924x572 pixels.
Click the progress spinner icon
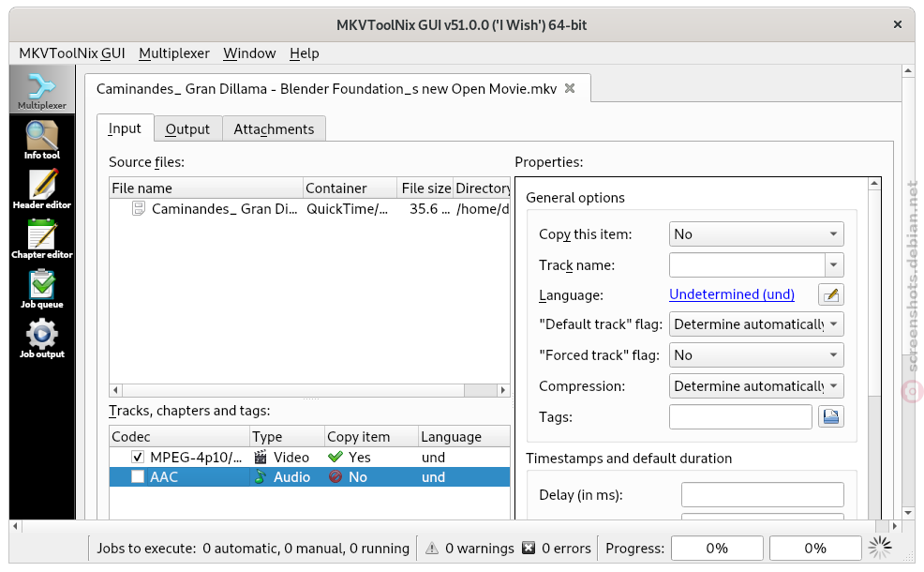(x=880, y=548)
